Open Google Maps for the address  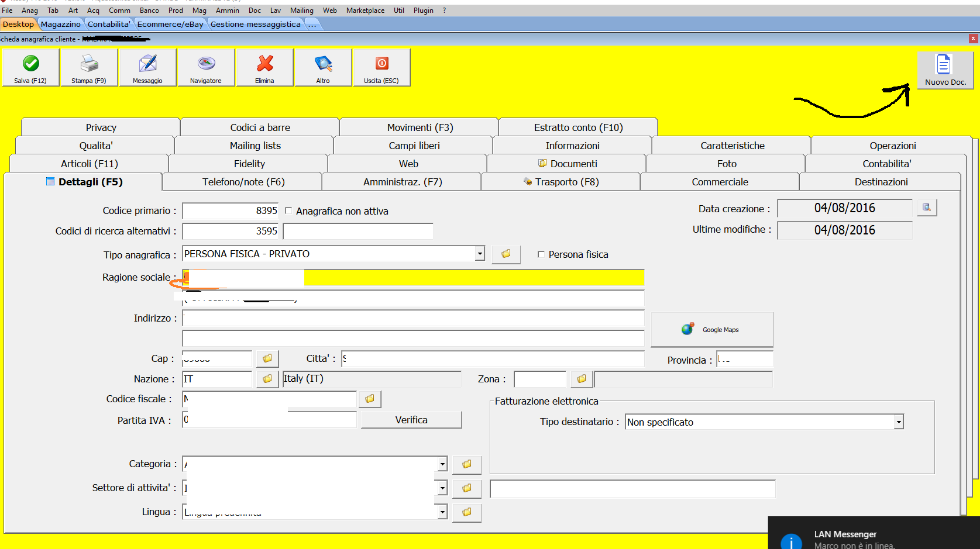[x=711, y=330]
